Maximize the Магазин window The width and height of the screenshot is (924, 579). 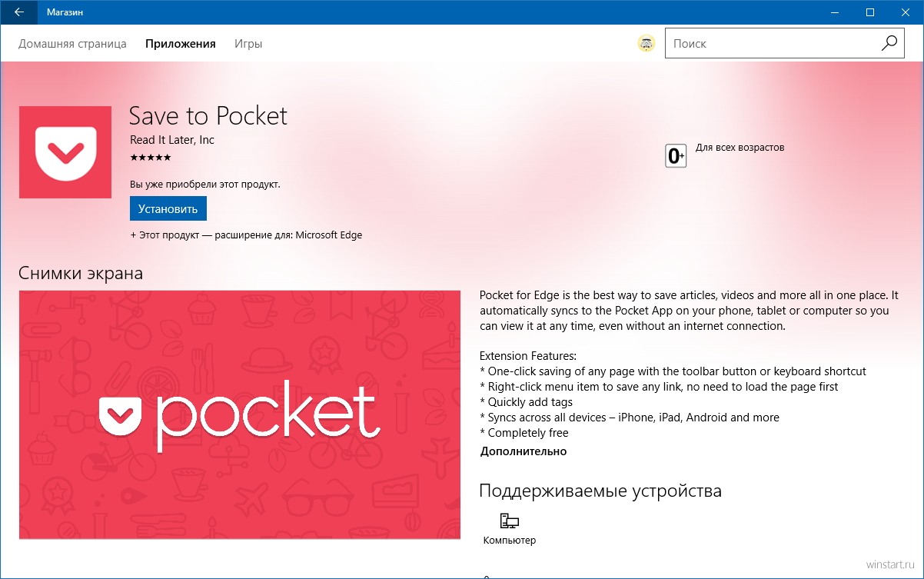click(x=870, y=12)
